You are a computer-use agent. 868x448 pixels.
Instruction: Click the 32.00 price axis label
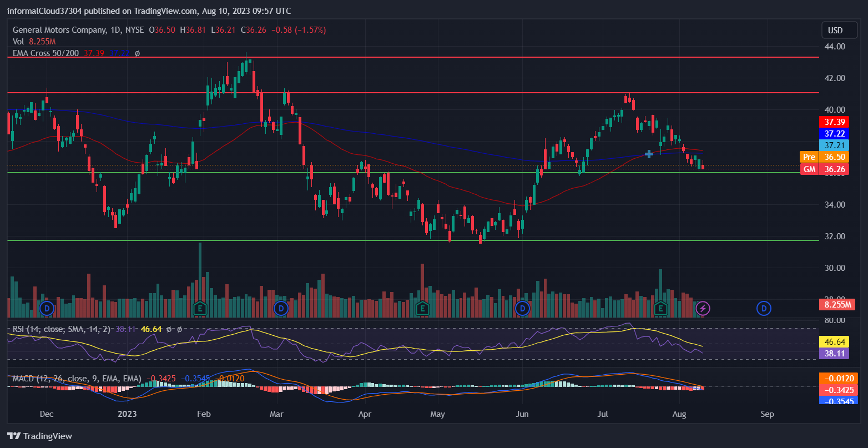(835, 236)
